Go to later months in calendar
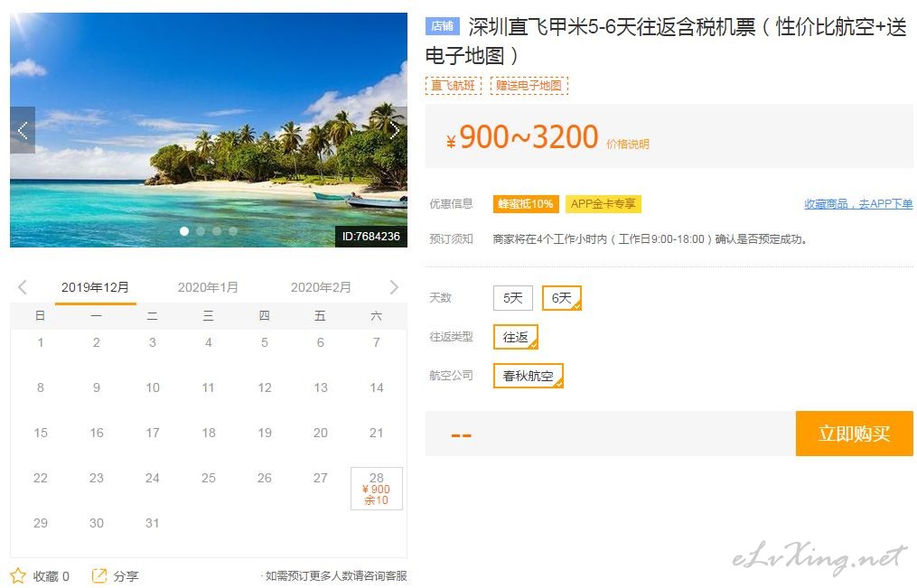The width and height of the screenshot is (917, 588). coord(394,287)
